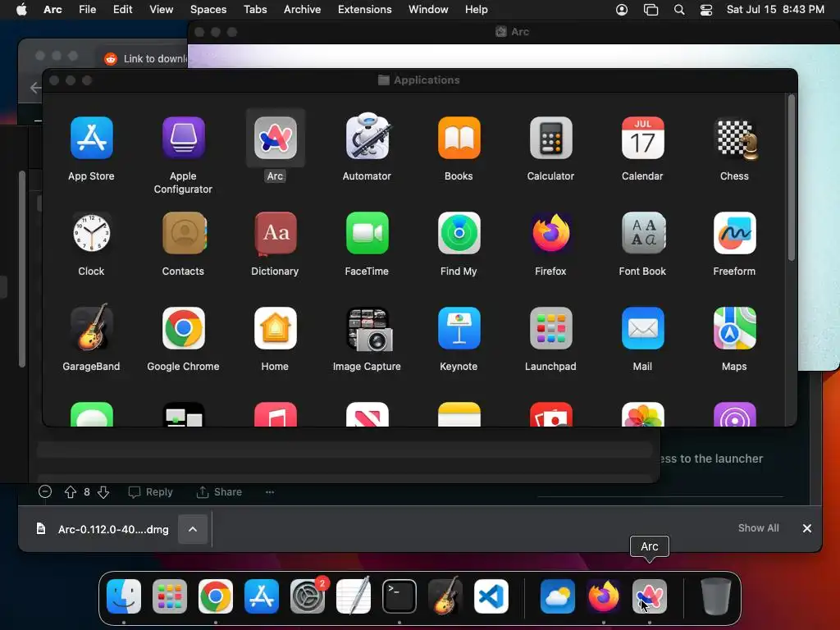
Task: Open the File menu
Action: [x=87, y=10]
